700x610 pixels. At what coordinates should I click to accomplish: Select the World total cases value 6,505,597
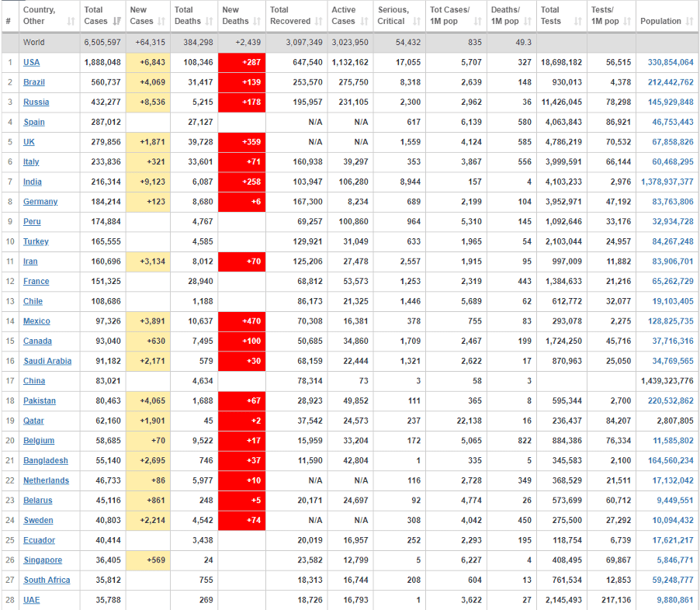click(102, 43)
